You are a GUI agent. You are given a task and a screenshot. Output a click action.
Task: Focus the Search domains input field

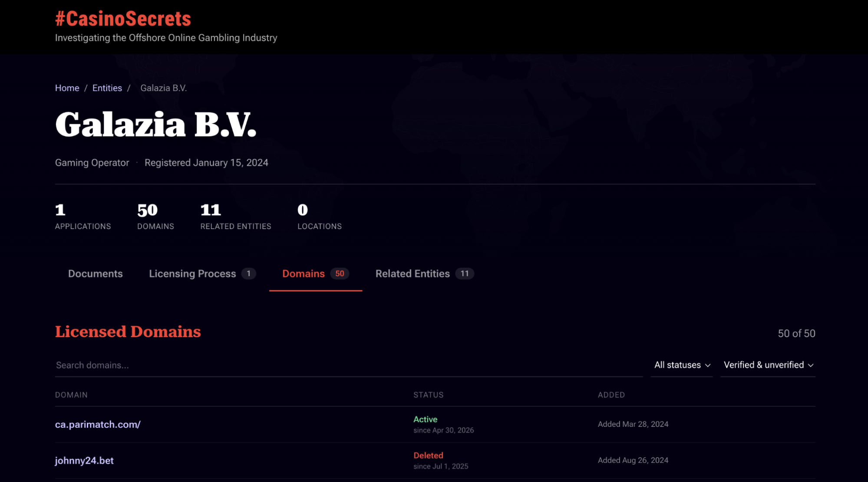click(349, 365)
